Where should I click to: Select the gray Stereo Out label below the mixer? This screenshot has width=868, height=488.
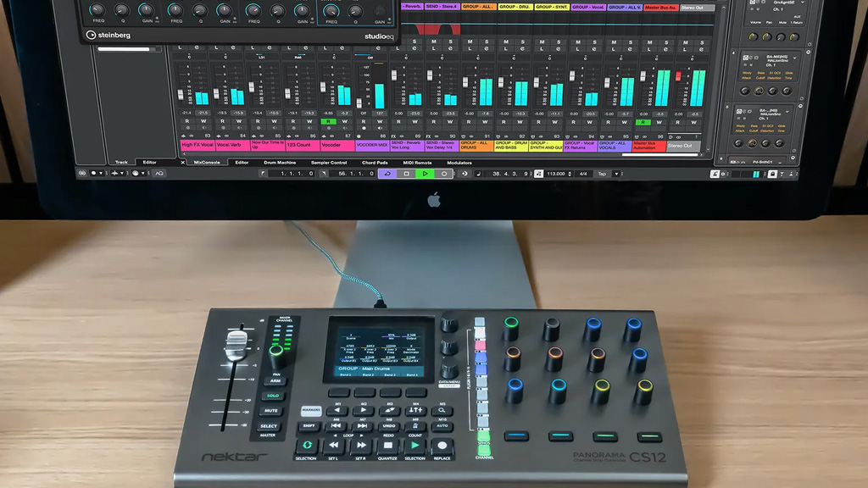pyautogui.click(x=683, y=146)
